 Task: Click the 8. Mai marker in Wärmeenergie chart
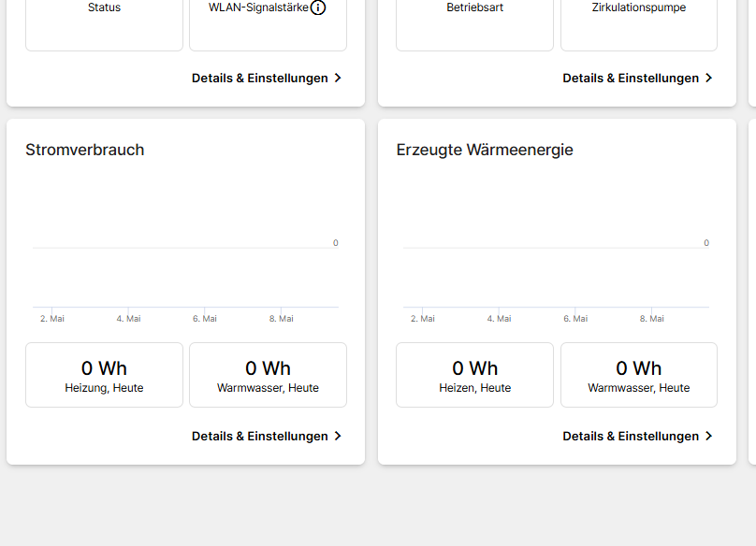point(652,319)
